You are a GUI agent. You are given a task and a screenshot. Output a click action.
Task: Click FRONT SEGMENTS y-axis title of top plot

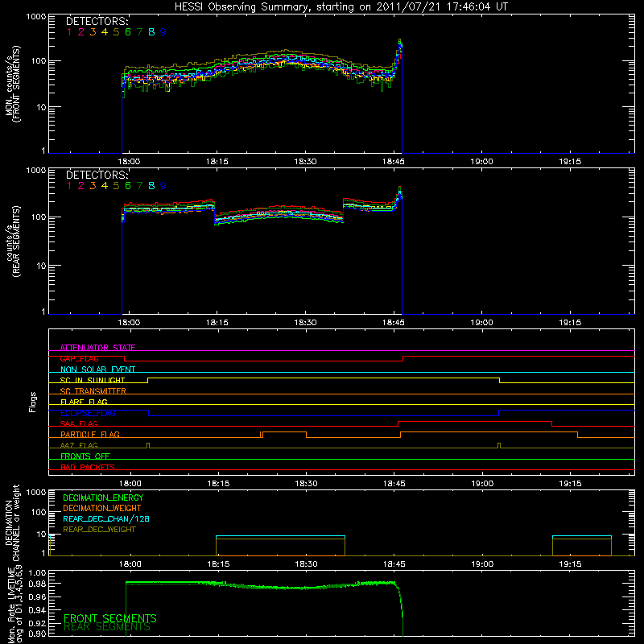(x=17, y=84)
